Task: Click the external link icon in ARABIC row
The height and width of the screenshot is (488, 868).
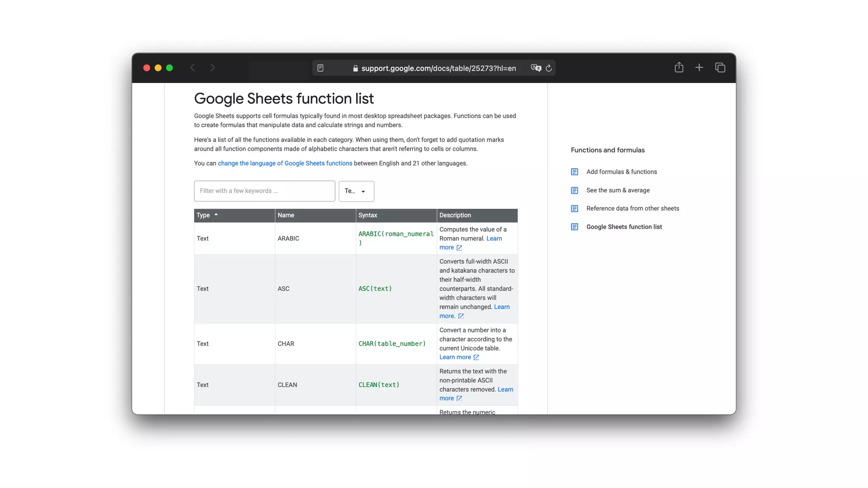Action: click(x=459, y=247)
